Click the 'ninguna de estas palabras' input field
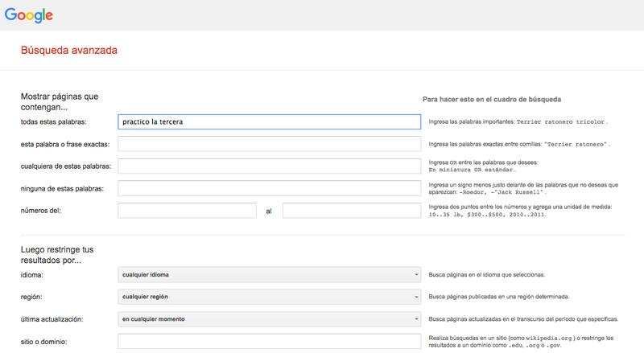The width and height of the screenshot is (644, 353). tap(269, 188)
